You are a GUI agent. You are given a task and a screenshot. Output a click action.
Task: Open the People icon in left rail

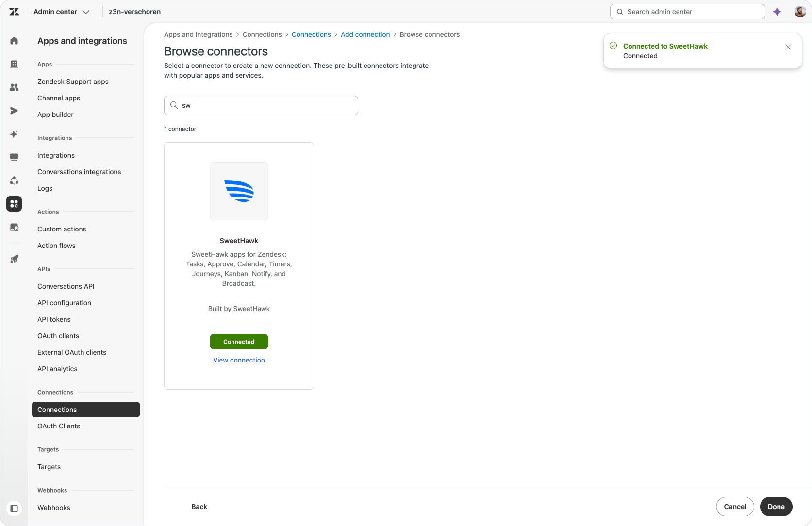pos(14,87)
